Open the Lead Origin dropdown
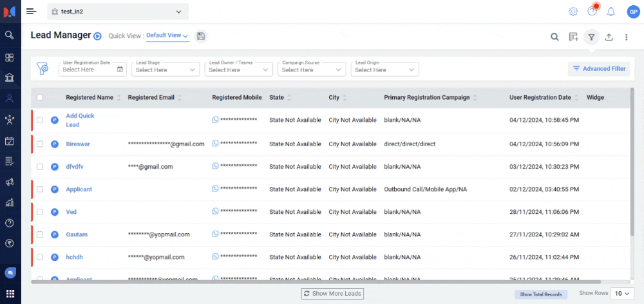The image size is (644, 304). [x=385, y=70]
